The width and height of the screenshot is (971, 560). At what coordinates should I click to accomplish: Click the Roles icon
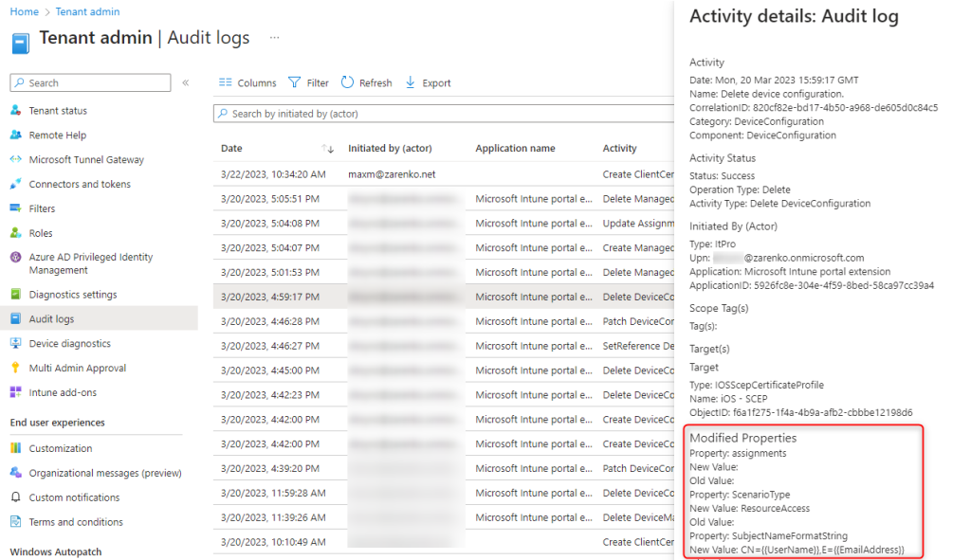[16, 233]
